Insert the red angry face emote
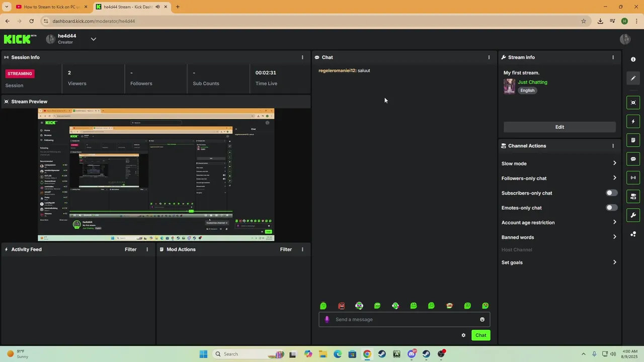644x362 pixels. tap(342, 306)
